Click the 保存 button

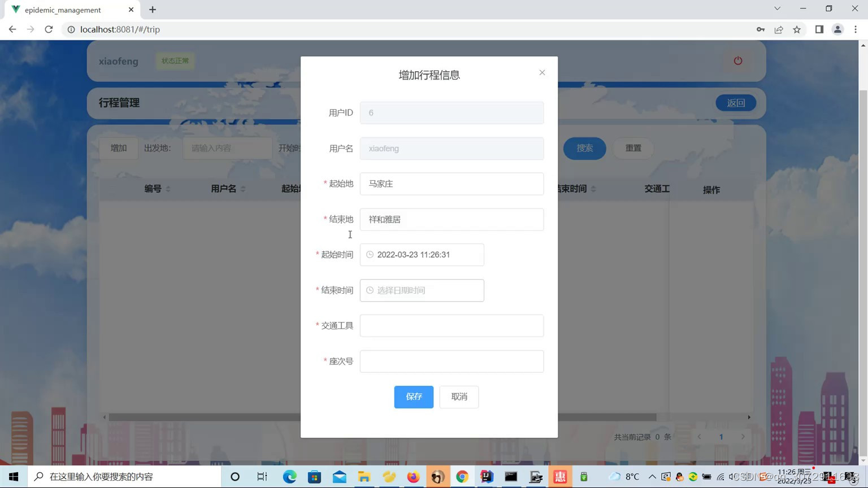[414, 396]
